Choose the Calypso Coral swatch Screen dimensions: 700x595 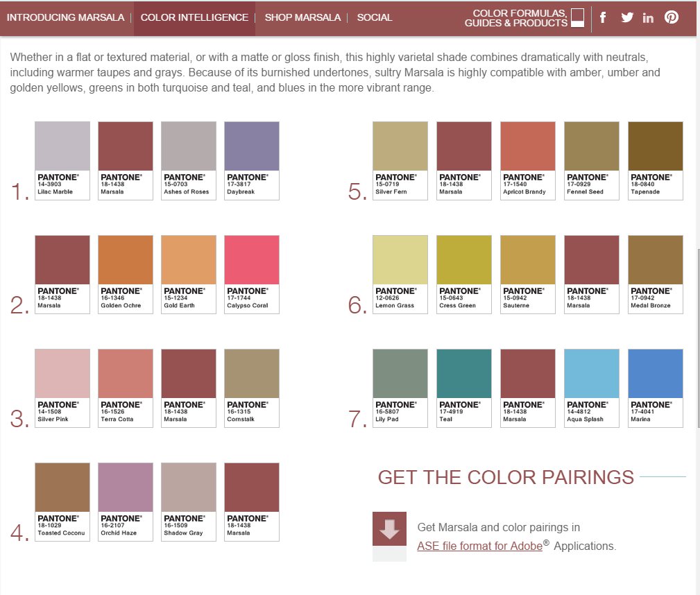pos(252,275)
